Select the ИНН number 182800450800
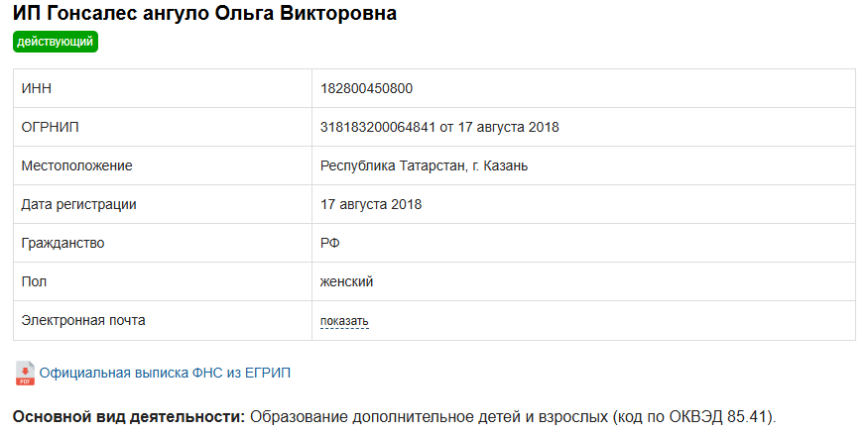The width and height of the screenshot is (868, 434). coord(366,88)
